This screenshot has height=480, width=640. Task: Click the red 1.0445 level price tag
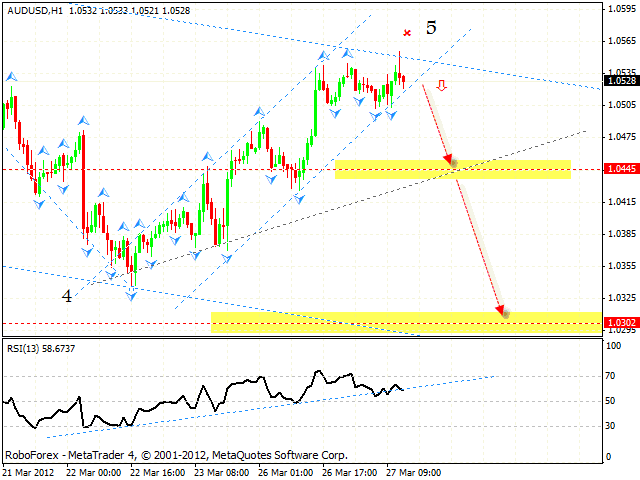621,169
